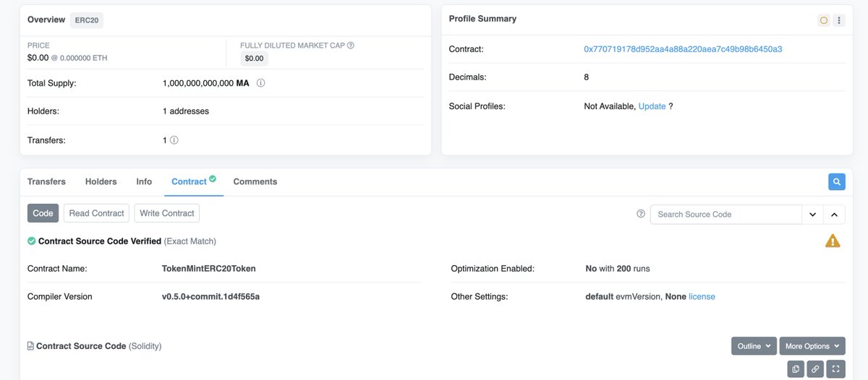Screen dimensions: 868x380
Task: Click the 'Contract Source Code Verified' heading
Action: (x=100, y=241)
